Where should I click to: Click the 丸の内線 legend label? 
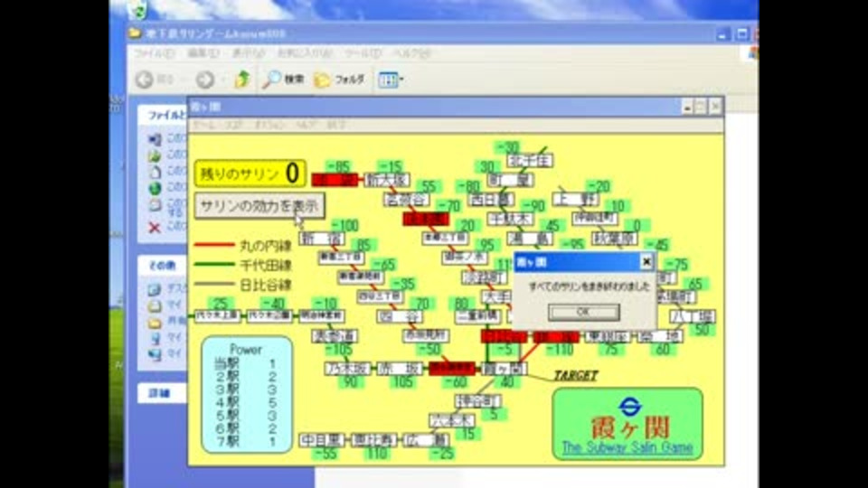click(265, 246)
